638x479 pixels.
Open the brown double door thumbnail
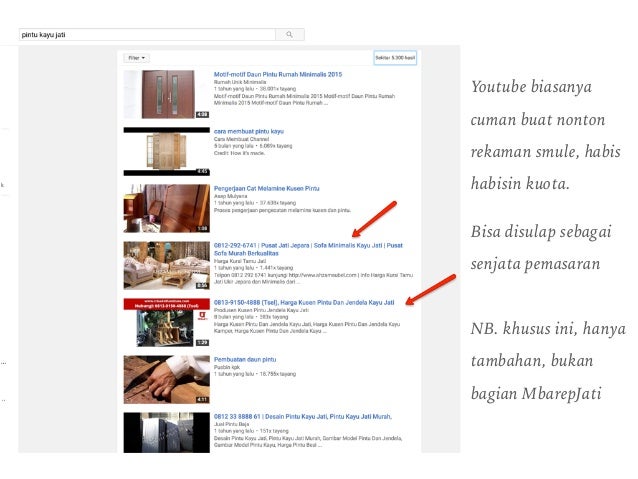click(167, 94)
